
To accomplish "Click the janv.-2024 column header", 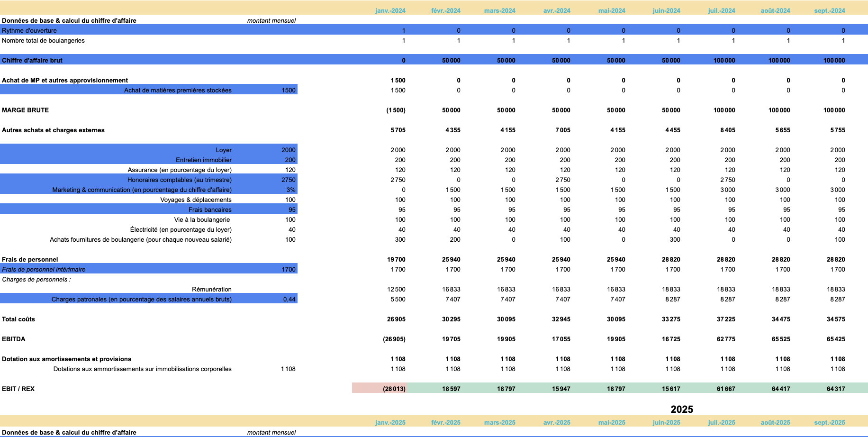I will click(x=390, y=10).
